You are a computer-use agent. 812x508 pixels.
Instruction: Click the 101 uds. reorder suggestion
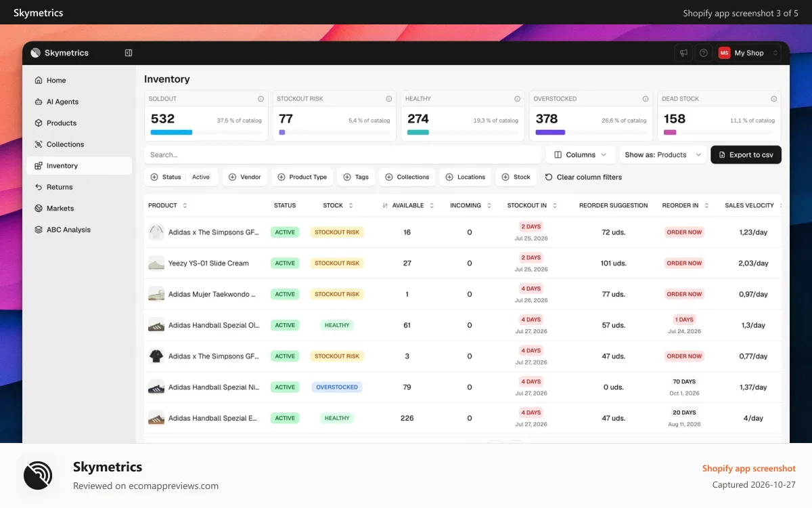point(614,263)
